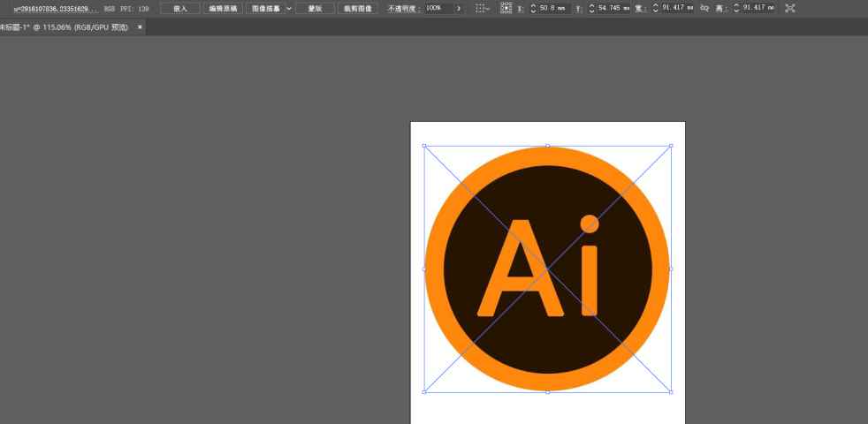The image size is (868, 424).
Task: Click the Y value field 54.745 mm
Action: [x=613, y=8]
